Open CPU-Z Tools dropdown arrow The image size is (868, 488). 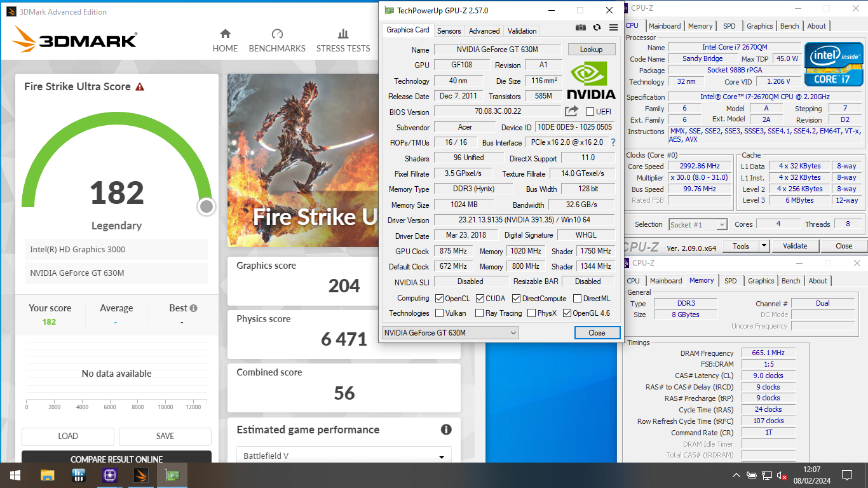coord(764,246)
